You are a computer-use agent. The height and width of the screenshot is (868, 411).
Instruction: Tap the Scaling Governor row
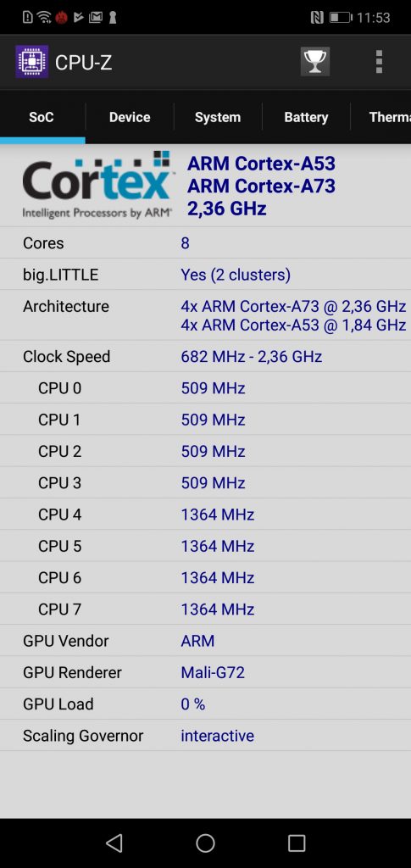point(205,736)
